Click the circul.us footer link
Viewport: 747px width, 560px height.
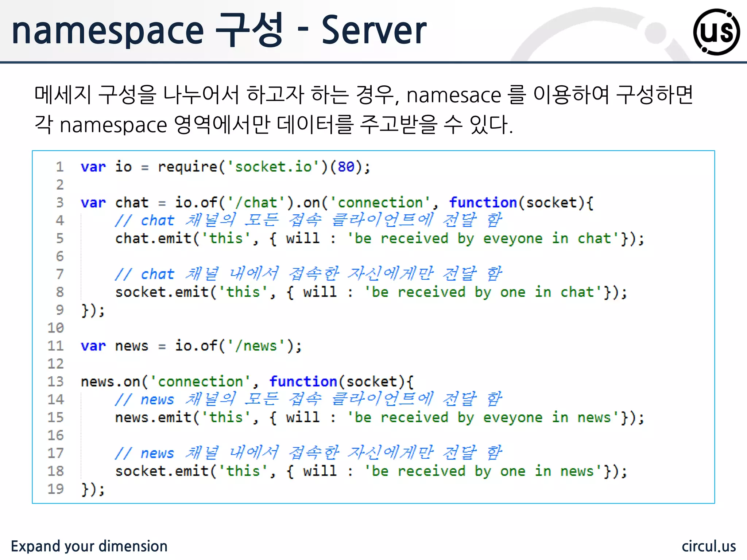tap(708, 546)
